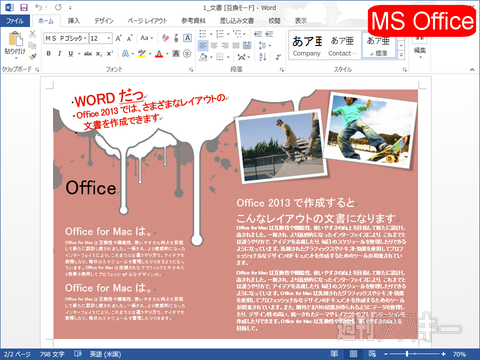Justify paragraph text
The width and height of the screenshot is (480, 360).
click(236, 45)
